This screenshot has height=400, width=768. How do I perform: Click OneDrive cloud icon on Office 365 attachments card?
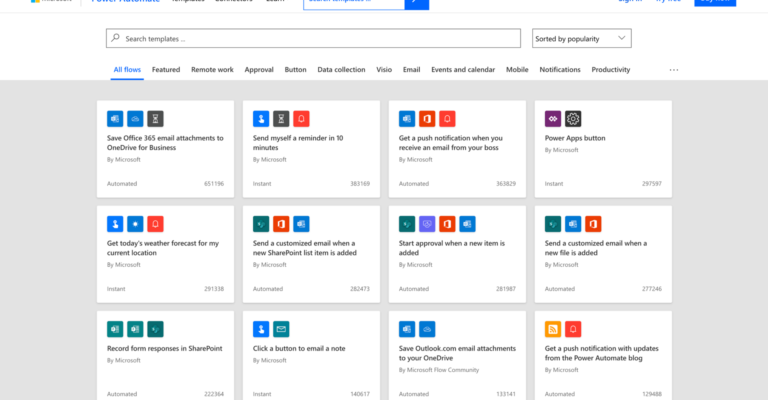pos(135,118)
